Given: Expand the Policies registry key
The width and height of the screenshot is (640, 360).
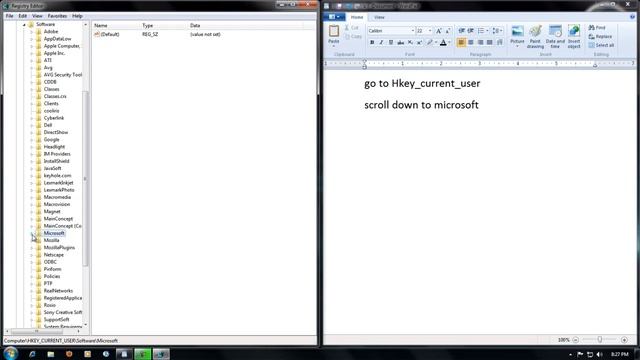Looking at the screenshot, I should (32, 276).
